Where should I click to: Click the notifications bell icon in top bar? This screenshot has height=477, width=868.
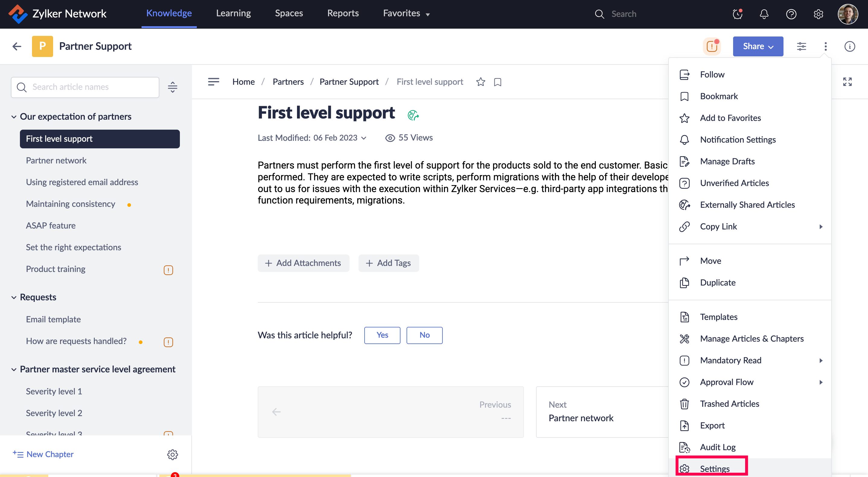click(x=764, y=14)
